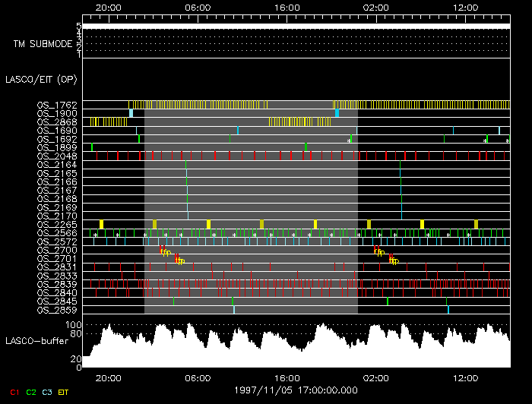Screen dimensions: 532x404
Task: Click the second 'ffp' marker in OS_2701 row
Action: (x=394, y=261)
